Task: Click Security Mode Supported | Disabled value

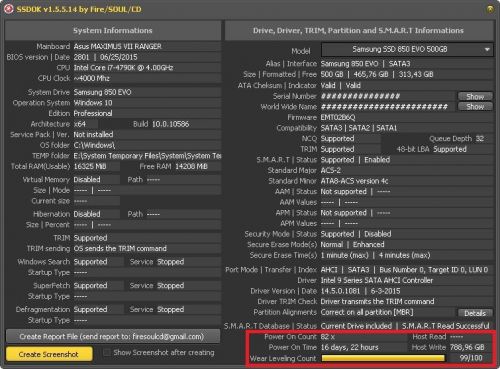Action: point(356,234)
